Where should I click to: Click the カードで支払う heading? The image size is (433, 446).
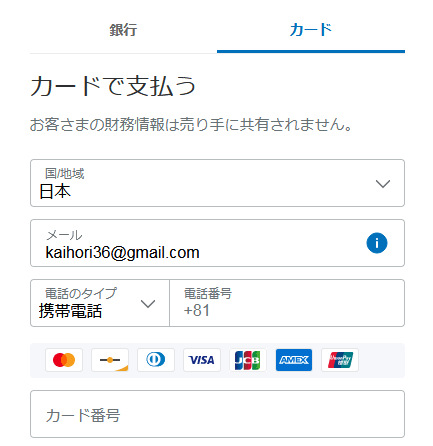point(113,86)
